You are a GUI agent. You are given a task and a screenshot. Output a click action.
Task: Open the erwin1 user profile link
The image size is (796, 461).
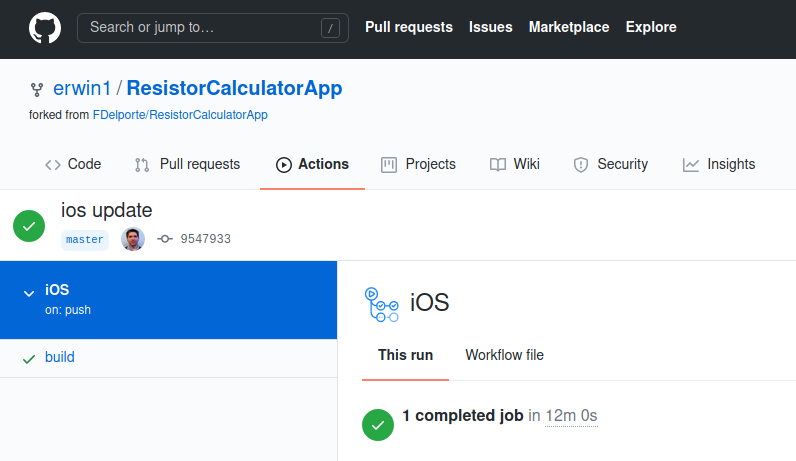coord(82,88)
